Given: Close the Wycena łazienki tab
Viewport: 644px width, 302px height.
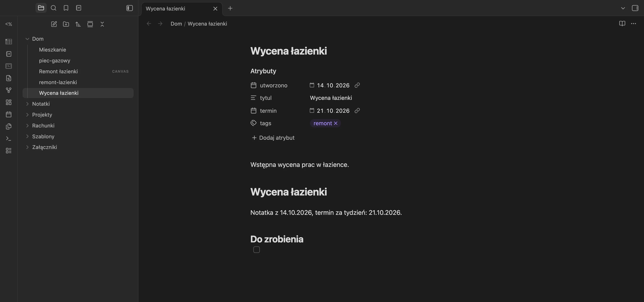Looking at the screenshot, I should [x=215, y=9].
